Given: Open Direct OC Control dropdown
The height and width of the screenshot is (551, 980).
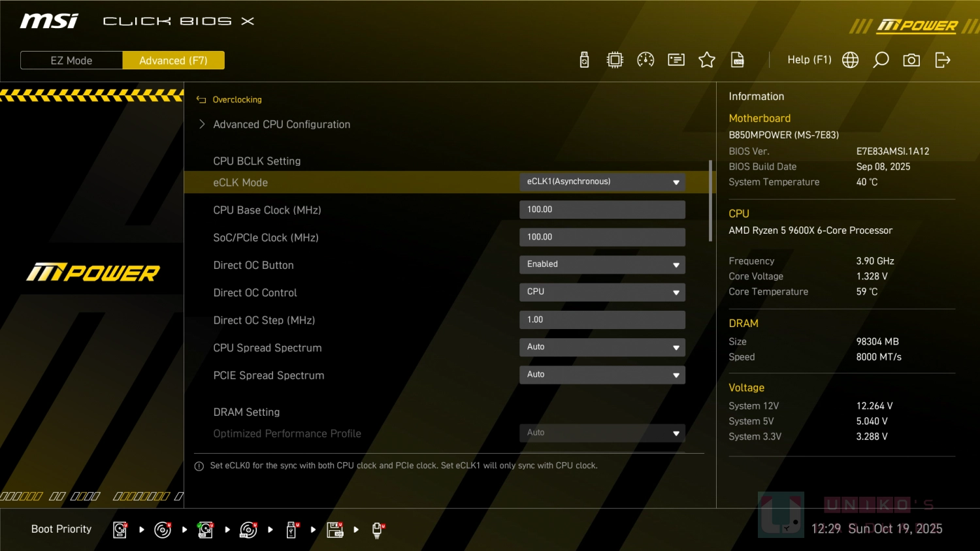Looking at the screenshot, I should click(x=602, y=292).
